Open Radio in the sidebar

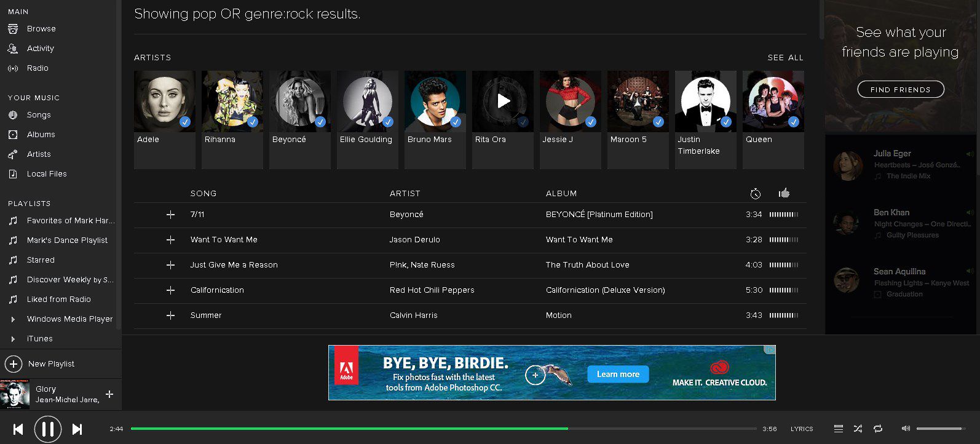coord(38,68)
